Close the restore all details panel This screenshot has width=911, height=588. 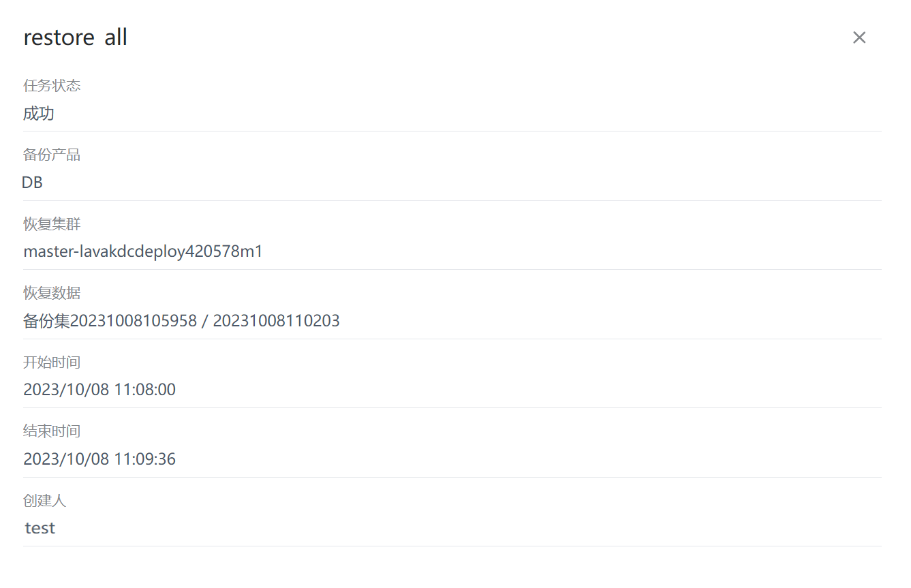click(859, 37)
